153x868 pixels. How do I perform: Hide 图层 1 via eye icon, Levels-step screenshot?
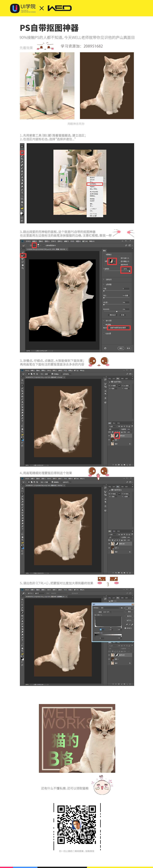[109, 659]
